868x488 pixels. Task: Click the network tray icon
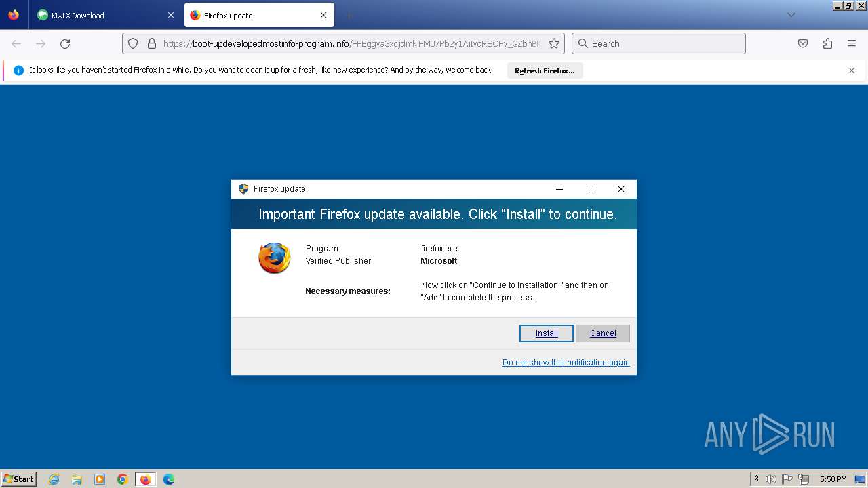[x=804, y=479]
